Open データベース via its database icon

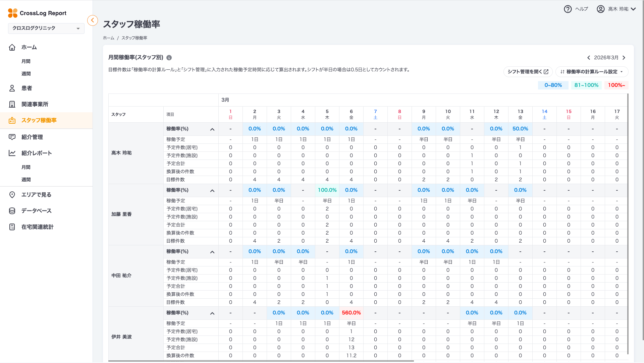coord(12,210)
